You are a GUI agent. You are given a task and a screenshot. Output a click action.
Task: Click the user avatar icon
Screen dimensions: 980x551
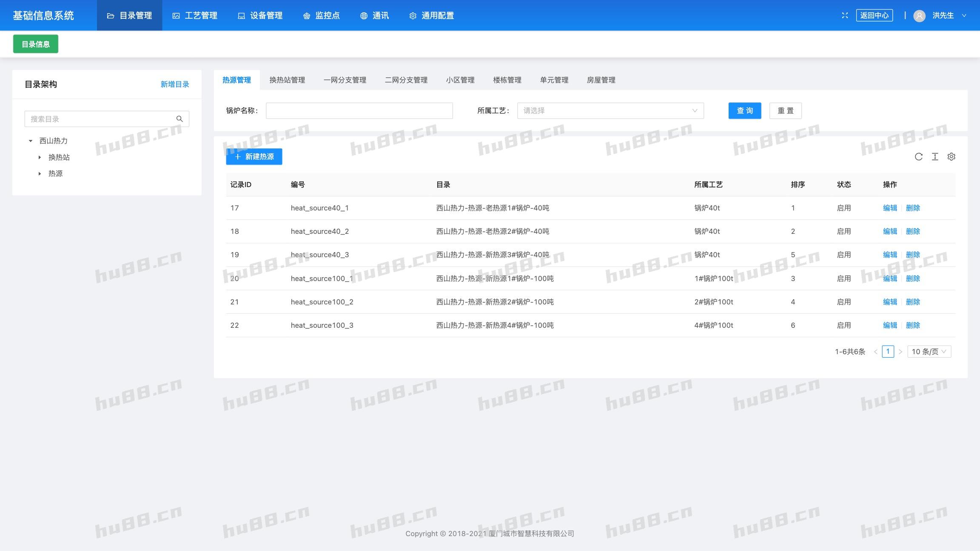click(919, 16)
